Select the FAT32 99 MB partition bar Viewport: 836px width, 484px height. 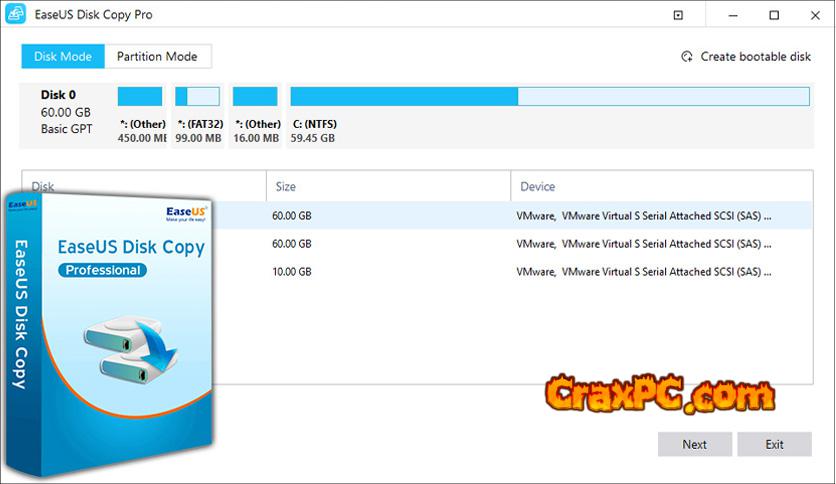(197, 97)
